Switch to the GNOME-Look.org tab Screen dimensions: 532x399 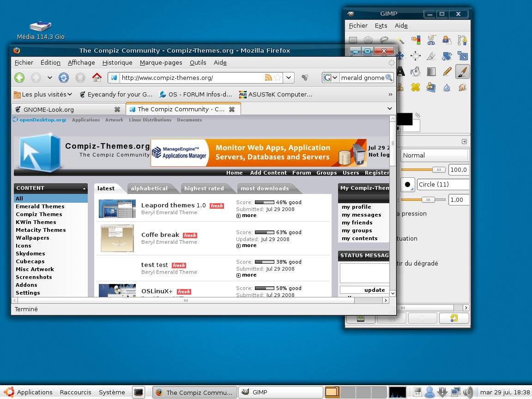point(66,109)
